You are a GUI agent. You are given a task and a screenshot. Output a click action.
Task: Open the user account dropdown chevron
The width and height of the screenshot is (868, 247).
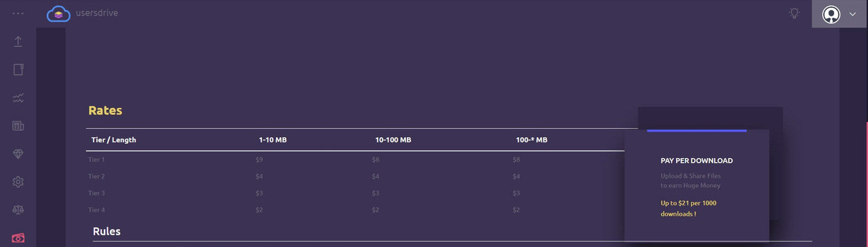[x=852, y=14]
